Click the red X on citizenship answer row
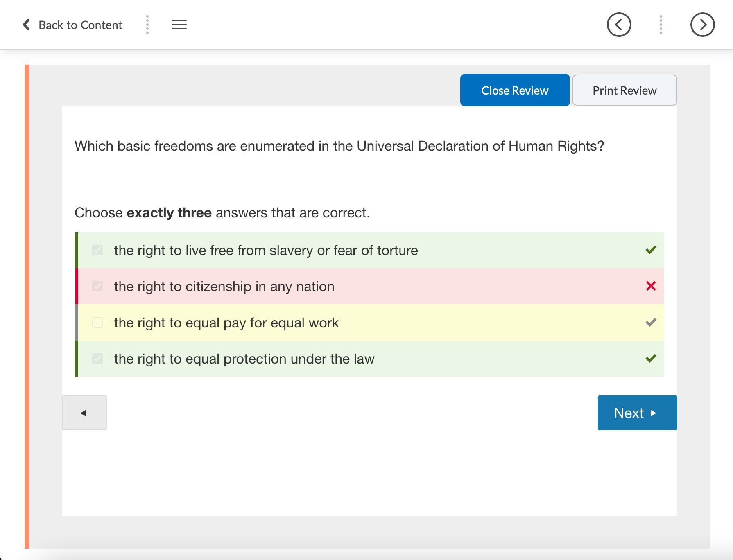This screenshot has height=560, width=733. (650, 286)
